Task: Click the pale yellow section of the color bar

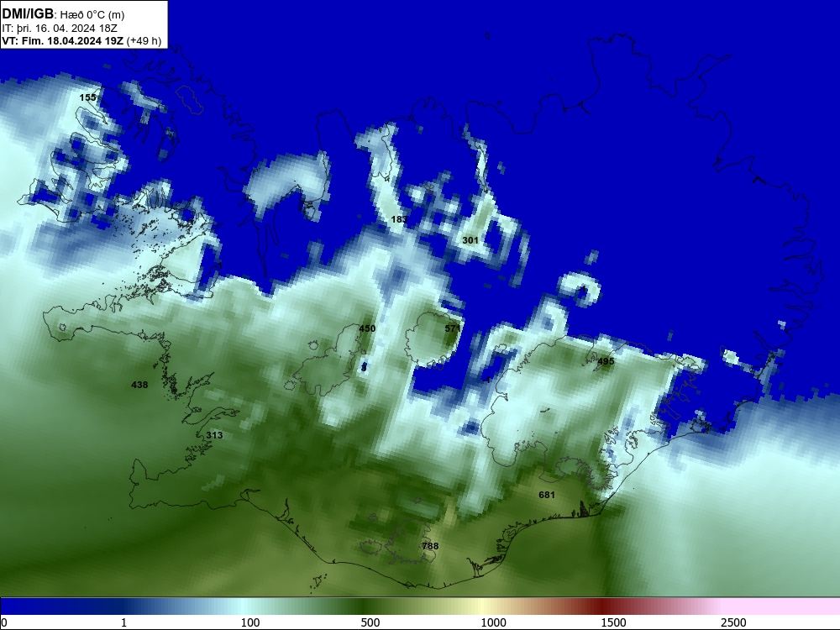Action: click(482, 606)
